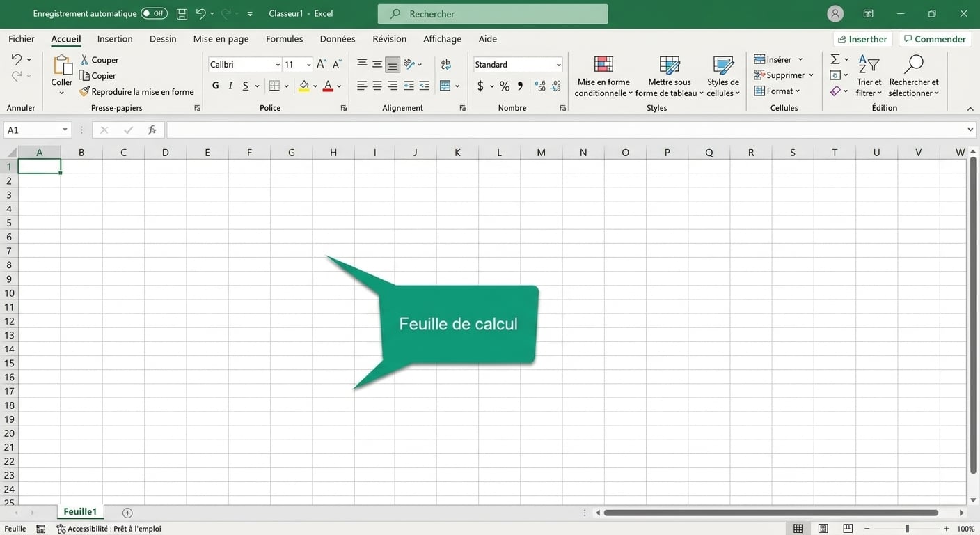Click the AutoSum sigma icon
980x535 pixels.
pos(835,59)
